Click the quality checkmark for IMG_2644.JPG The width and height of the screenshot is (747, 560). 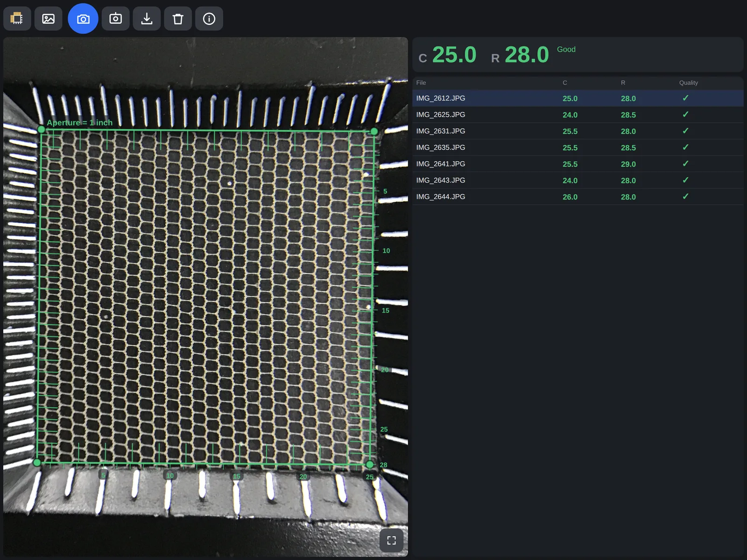pyautogui.click(x=685, y=196)
